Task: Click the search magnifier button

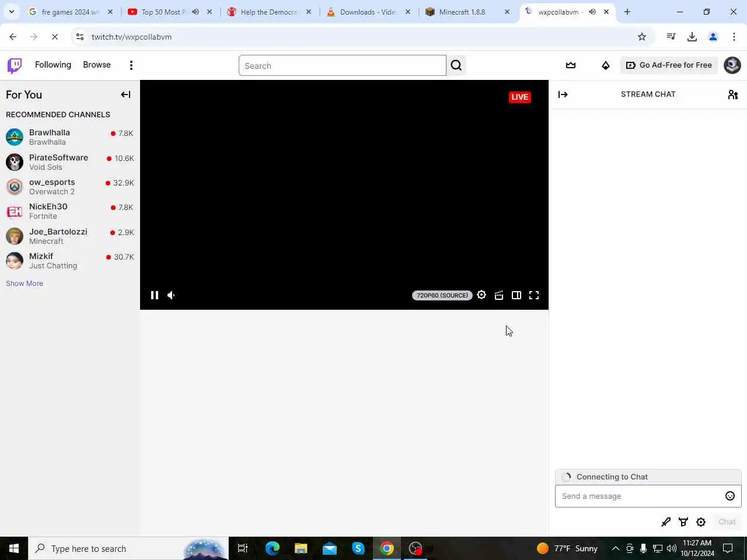Action: tap(456, 65)
